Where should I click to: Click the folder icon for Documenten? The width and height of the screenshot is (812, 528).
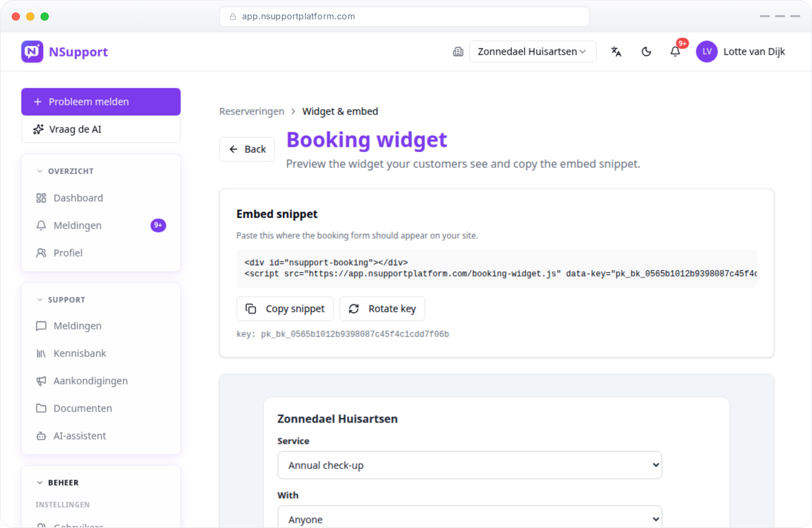[41, 408]
